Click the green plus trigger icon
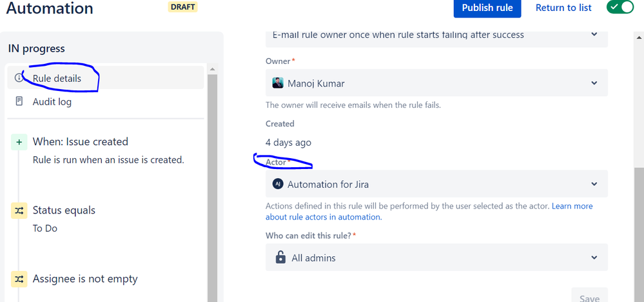The image size is (644, 302). pyautogui.click(x=19, y=142)
